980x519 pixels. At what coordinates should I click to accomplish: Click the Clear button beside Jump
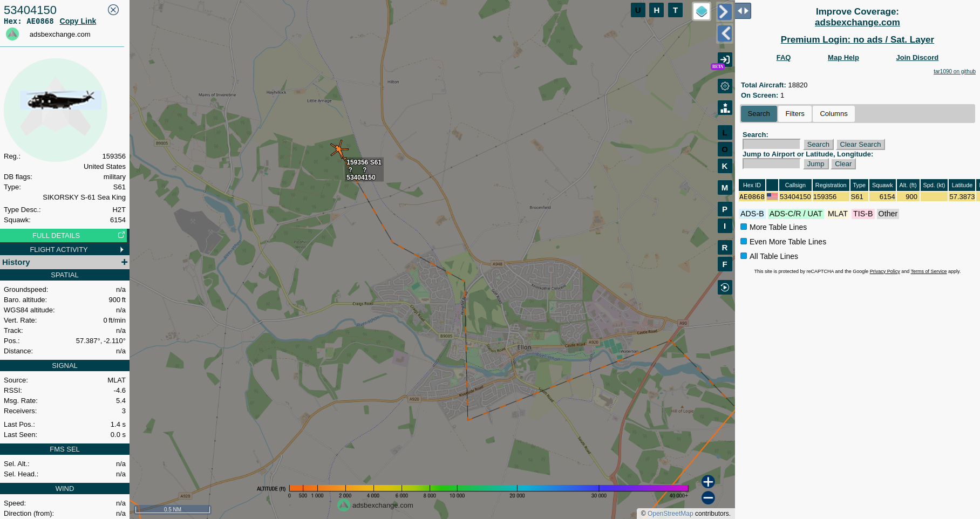[843, 164]
